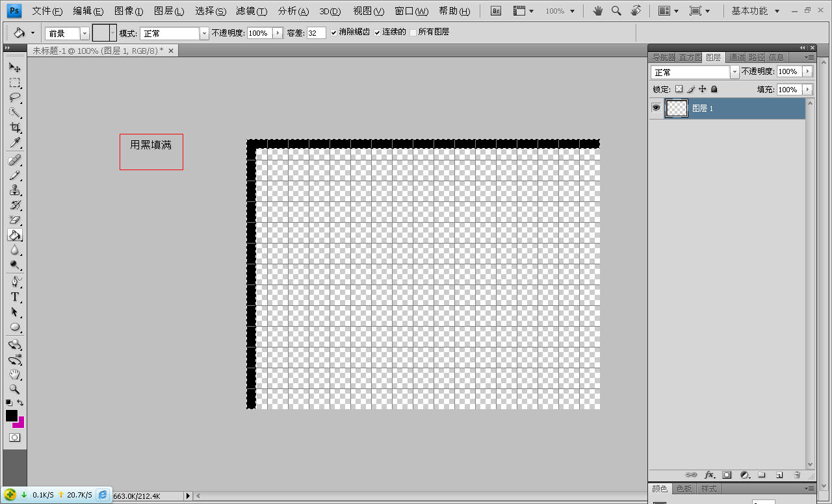Viewport: 832px width, 504px height.
Task: Pick the Lasso tool
Action: [14, 98]
